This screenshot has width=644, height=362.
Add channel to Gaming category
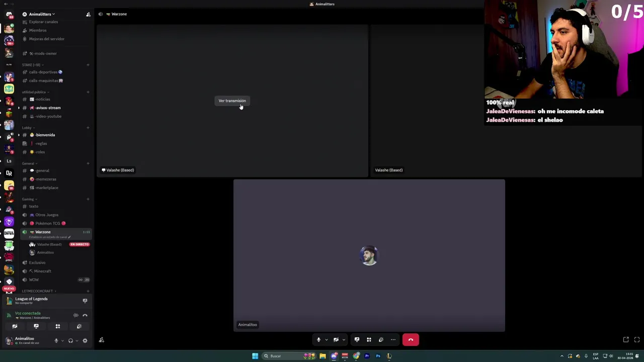coord(88,199)
